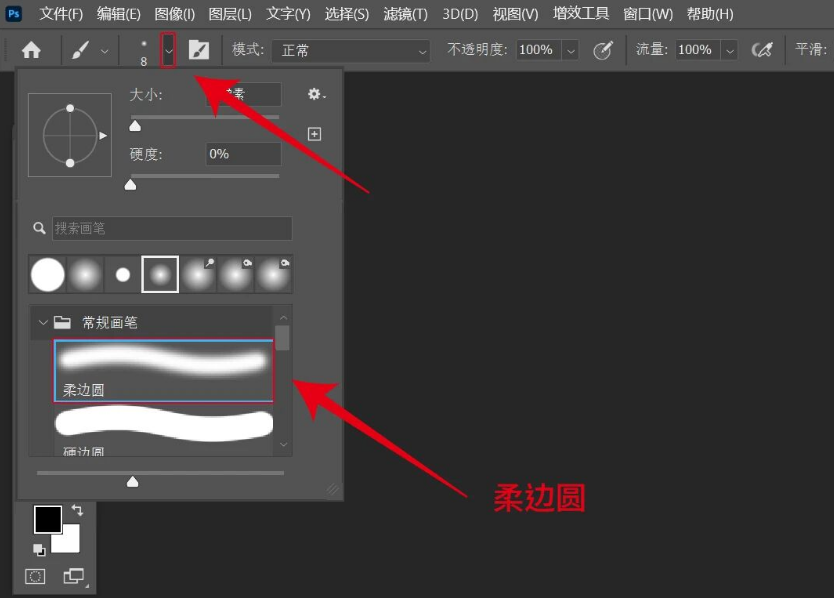Image resolution: width=834 pixels, height=598 pixels.
Task: Click brush size preview showing 8
Action: (x=144, y=52)
